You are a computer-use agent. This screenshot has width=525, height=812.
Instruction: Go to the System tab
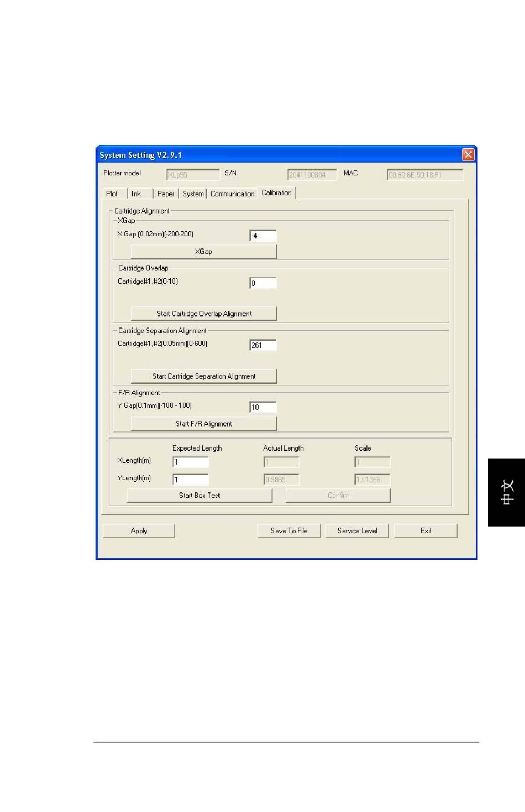point(193,194)
